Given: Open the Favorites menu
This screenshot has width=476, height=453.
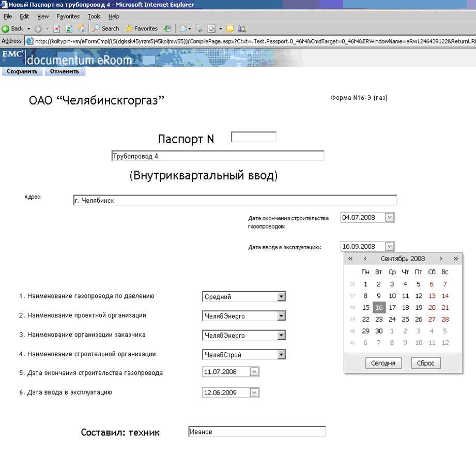Looking at the screenshot, I should click(x=68, y=16).
